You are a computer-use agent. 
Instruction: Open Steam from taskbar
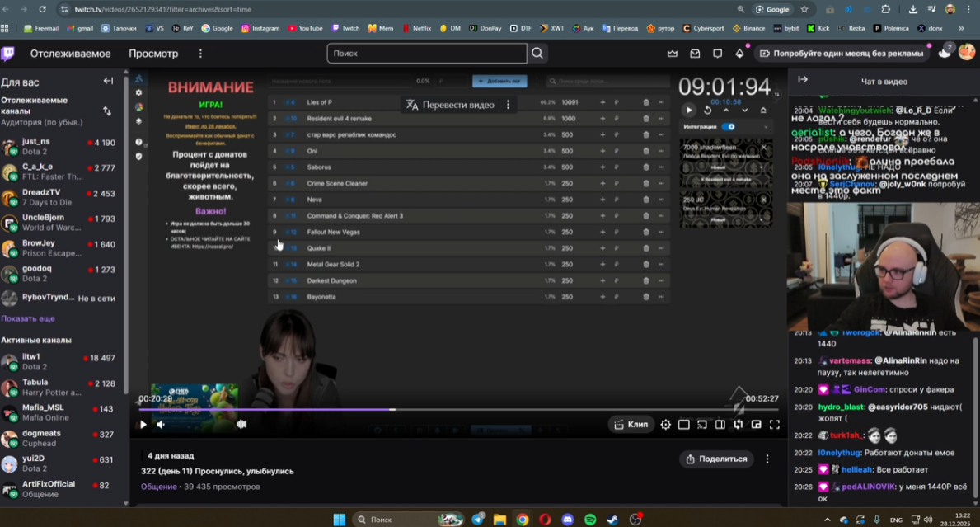coord(612,520)
